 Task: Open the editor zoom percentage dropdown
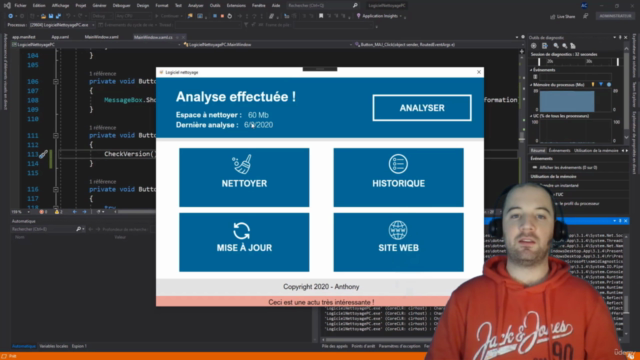point(20,212)
